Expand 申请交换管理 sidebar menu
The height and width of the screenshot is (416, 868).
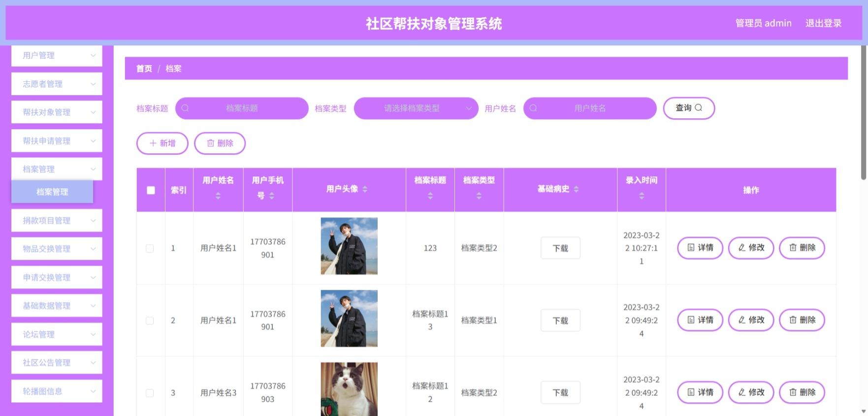coord(57,277)
